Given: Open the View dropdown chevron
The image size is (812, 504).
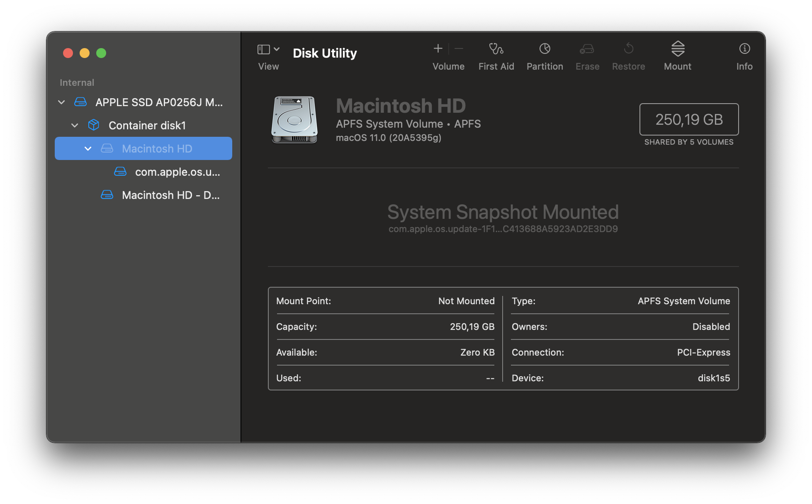Looking at the screenshot, I should click(x=277, y=49).
